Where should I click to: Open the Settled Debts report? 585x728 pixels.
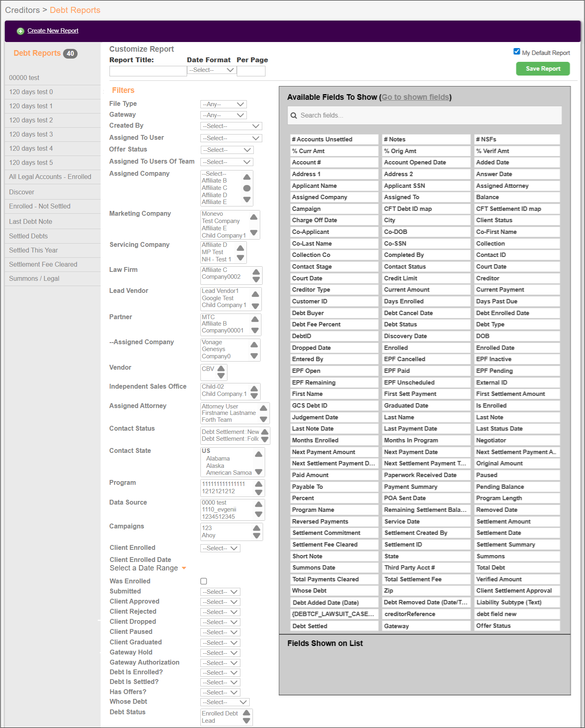click(28, 236)
